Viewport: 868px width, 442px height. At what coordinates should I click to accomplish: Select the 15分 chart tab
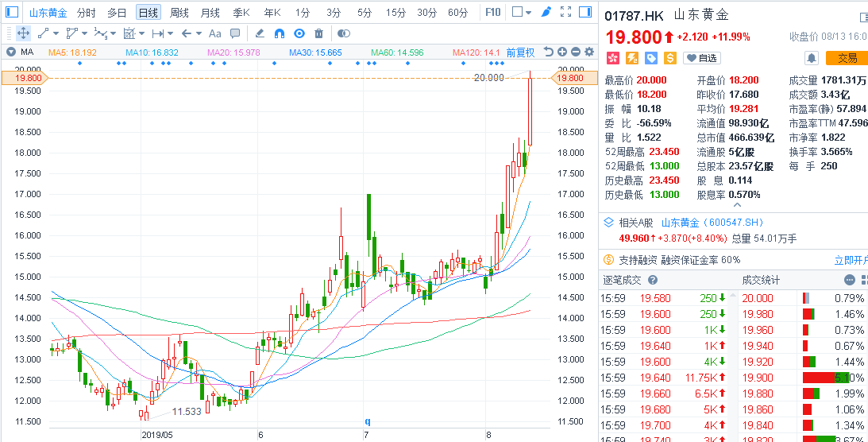(x=395, y=12)
